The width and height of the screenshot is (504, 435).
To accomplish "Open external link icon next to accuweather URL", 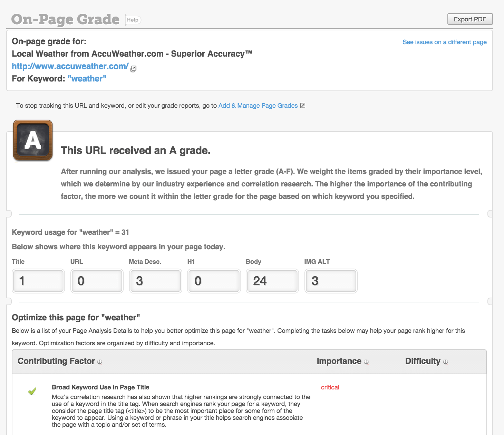I will [133, 68].
